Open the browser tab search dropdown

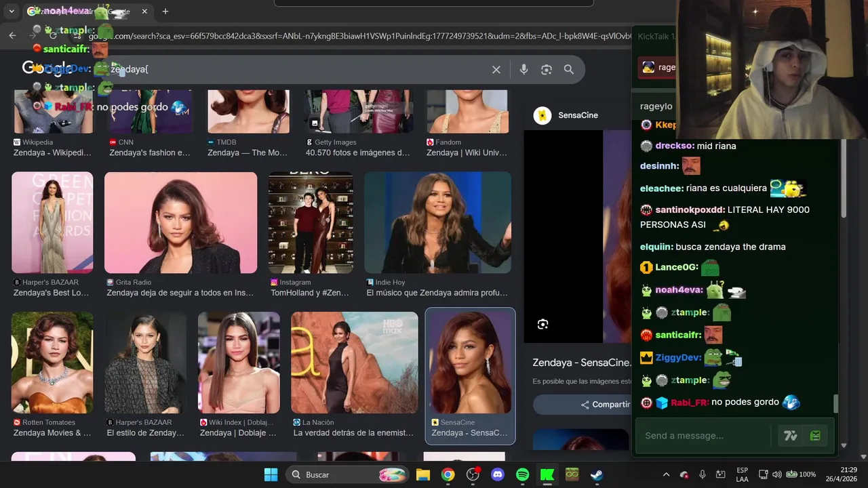coord(12,12)
